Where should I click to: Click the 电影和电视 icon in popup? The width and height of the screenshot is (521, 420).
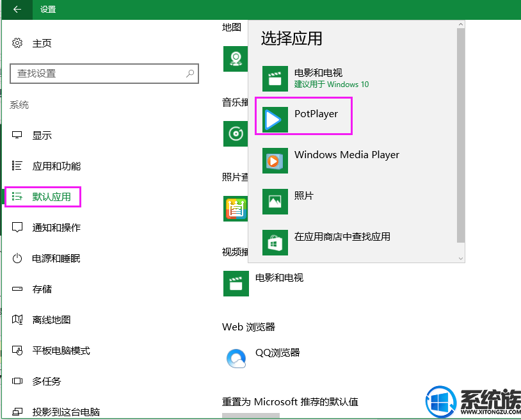click(x=275, y=79)
